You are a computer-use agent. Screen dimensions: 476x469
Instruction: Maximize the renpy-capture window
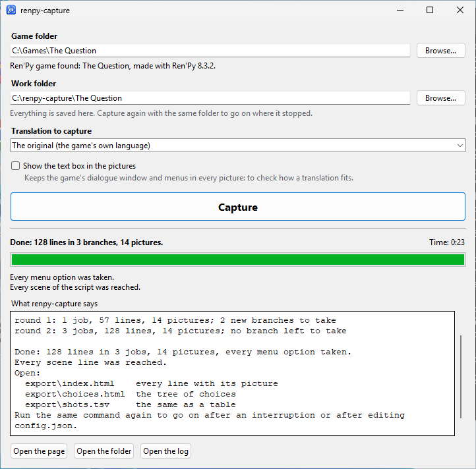click(x=430, y=10)
